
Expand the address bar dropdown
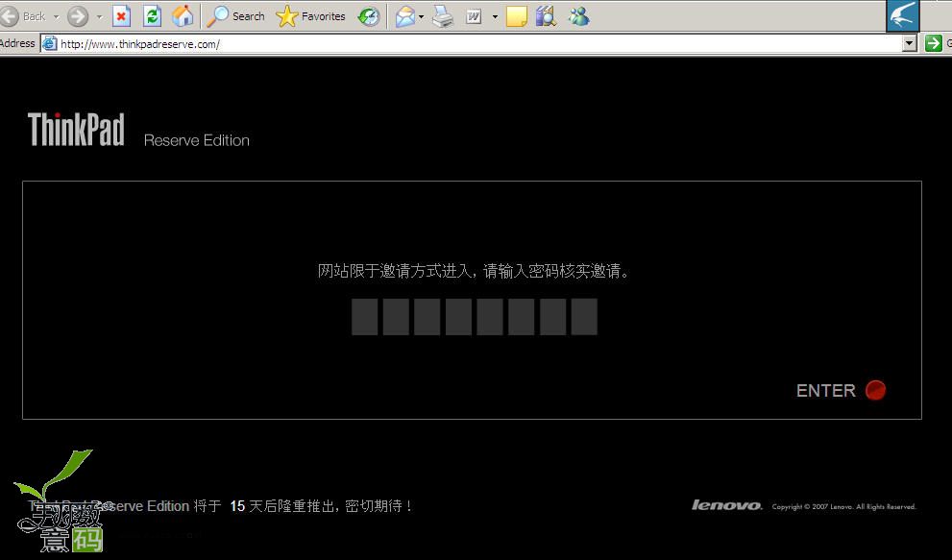[x=909, y=44]
